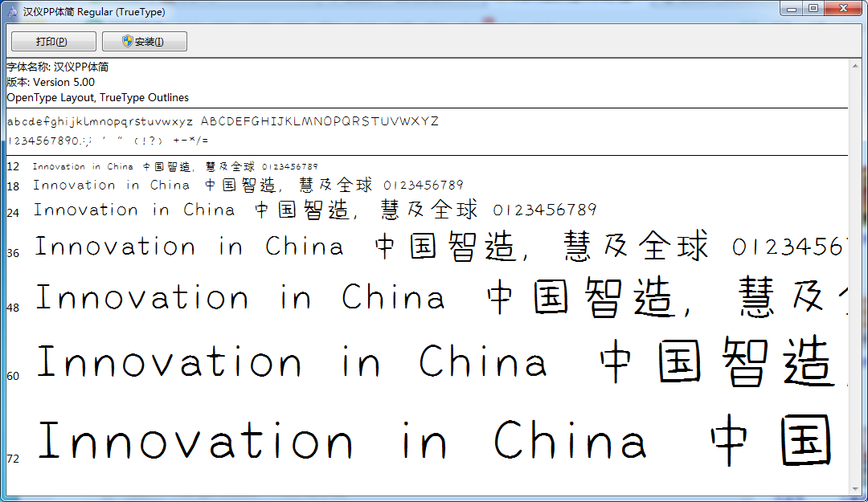The height and width of the screenshot is (502, 868).
Task: Click the 72 point sample text line
Action: pos(435,440)
